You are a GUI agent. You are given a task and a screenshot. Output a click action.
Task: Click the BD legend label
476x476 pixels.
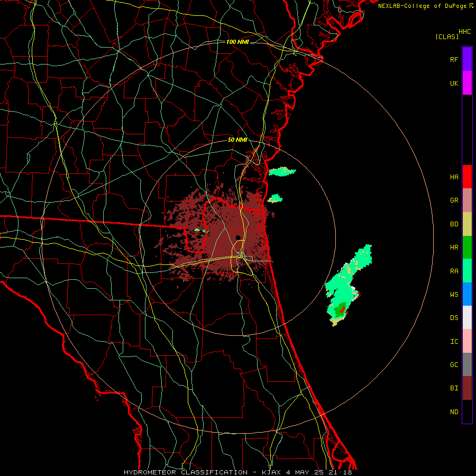tap(454, 224)
